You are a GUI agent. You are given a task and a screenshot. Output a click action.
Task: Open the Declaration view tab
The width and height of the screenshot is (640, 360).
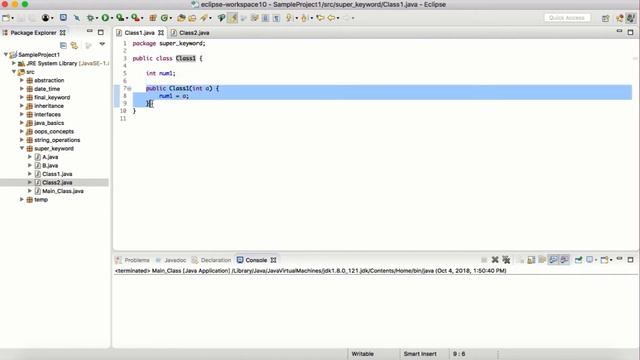[x=211, y=260]
